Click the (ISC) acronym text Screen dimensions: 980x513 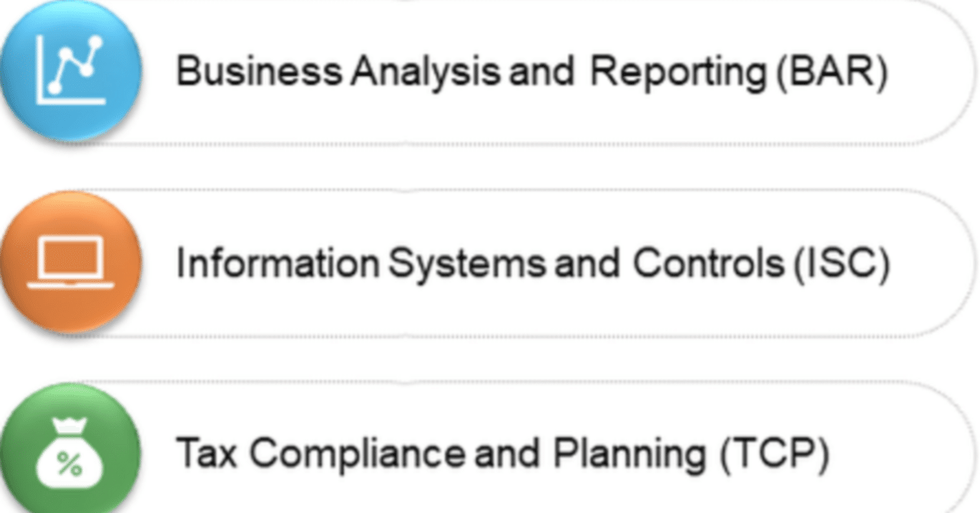tap(841, 265)
